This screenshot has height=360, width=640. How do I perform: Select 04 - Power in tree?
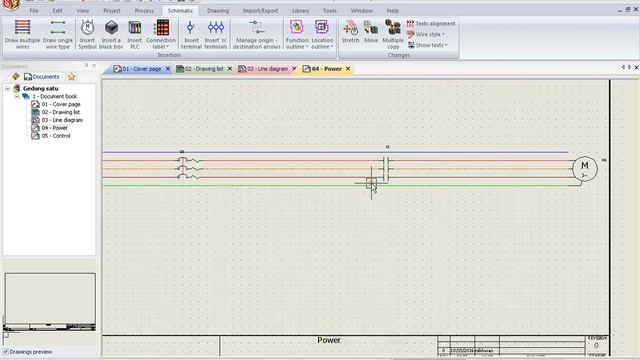pyautogui.click(x=54, y=128)
